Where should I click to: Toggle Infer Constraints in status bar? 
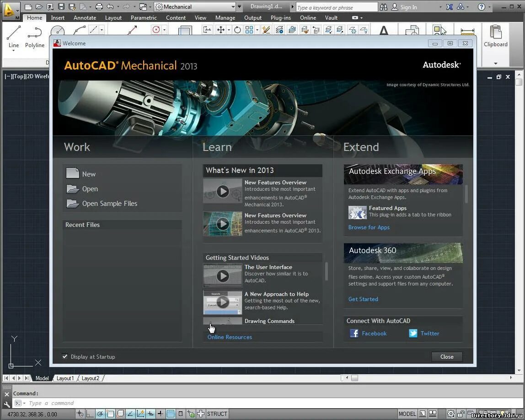coord(80,414)
